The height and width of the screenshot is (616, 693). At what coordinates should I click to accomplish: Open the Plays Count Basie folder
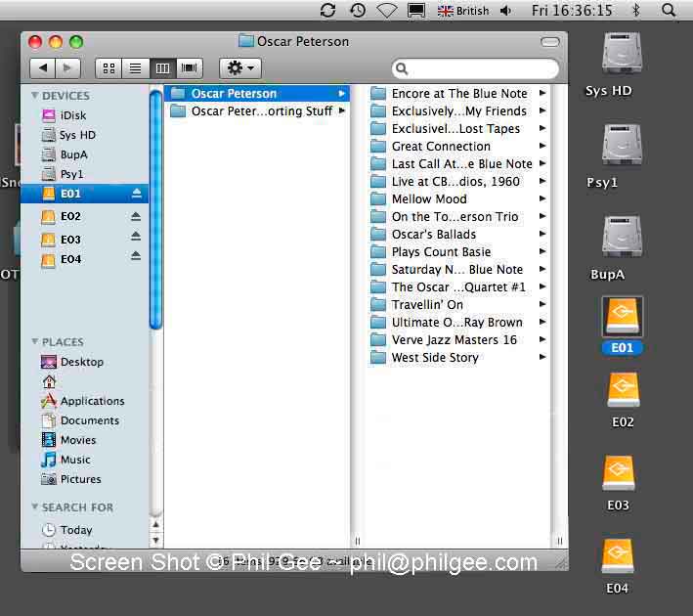457,251
